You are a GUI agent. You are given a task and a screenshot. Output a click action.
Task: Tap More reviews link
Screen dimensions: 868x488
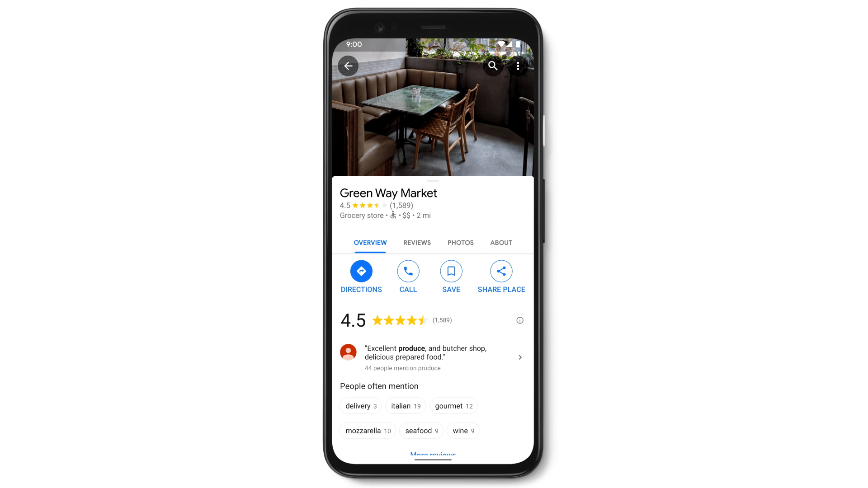click(x=434, y=455)
